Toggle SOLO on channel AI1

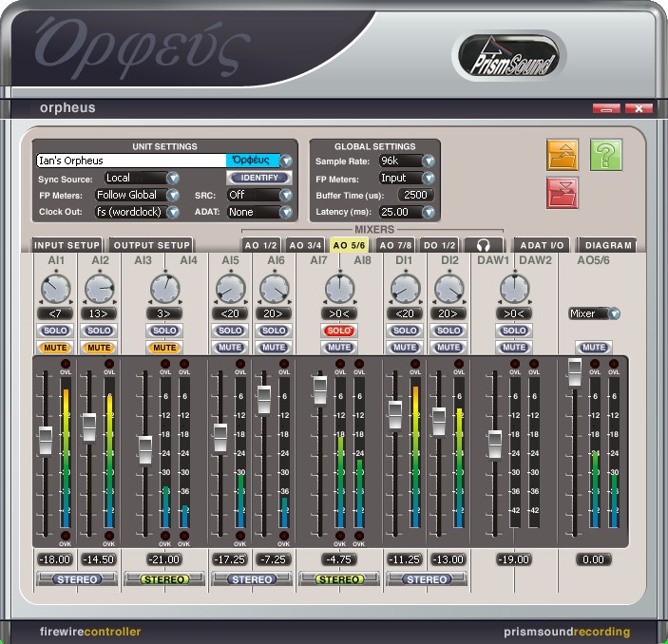click(x=55, y=331)
